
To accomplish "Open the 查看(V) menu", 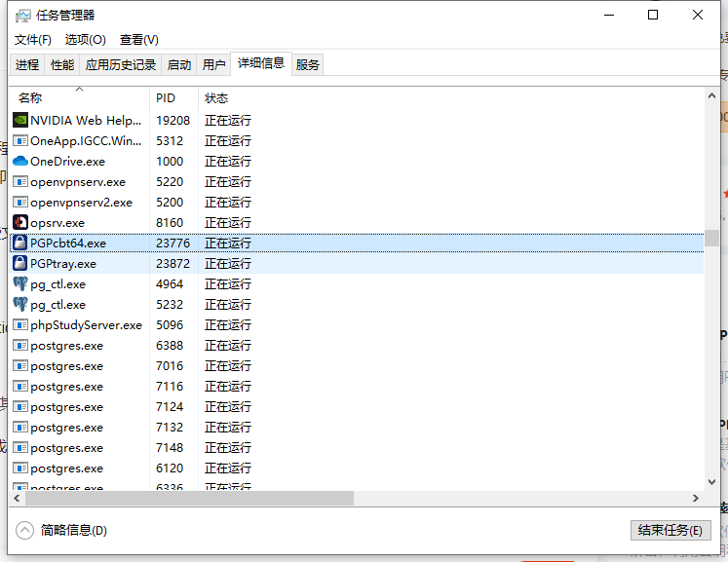I will point(139,40).
